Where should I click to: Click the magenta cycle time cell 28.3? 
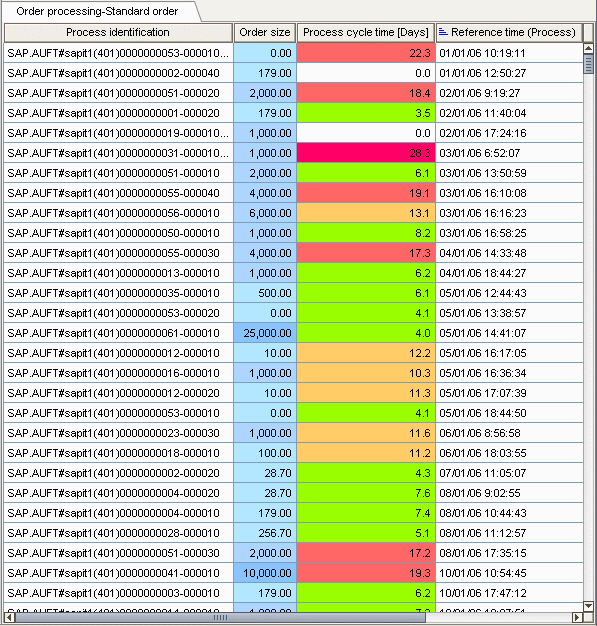coord(366,153)
